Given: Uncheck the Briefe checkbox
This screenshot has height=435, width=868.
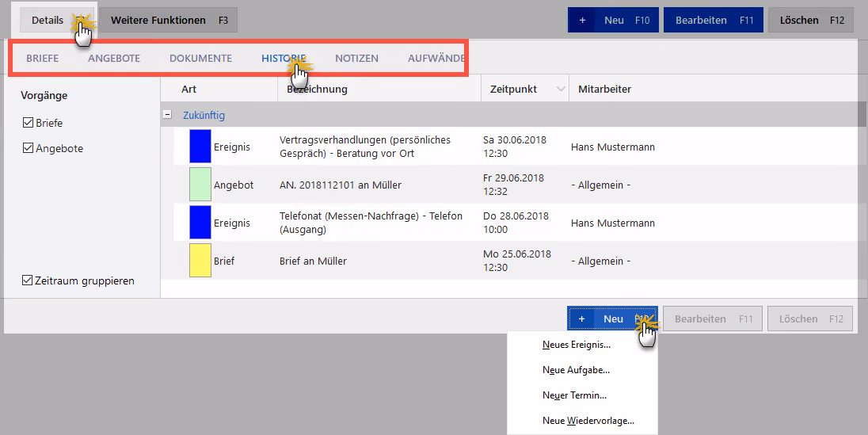Looking at the screenshot, I should (x=28, y=123).
